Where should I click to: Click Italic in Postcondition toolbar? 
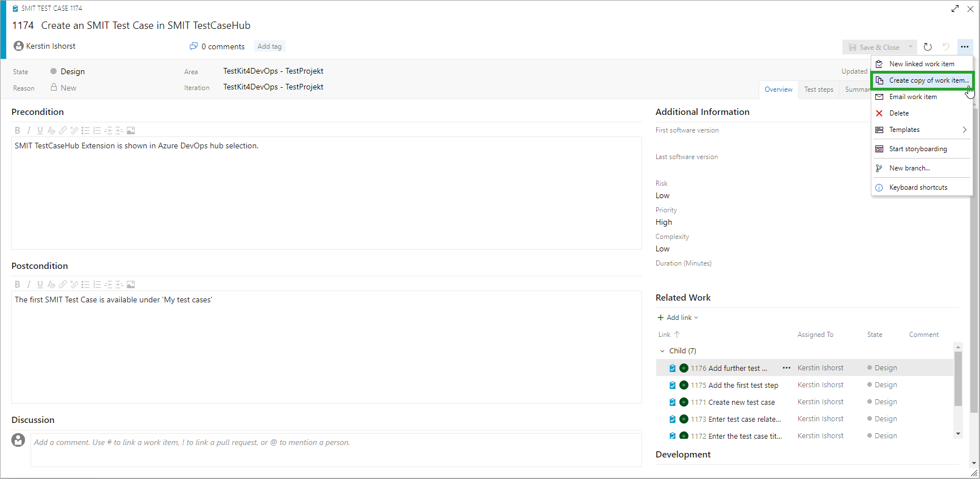[x=29, y=285]
